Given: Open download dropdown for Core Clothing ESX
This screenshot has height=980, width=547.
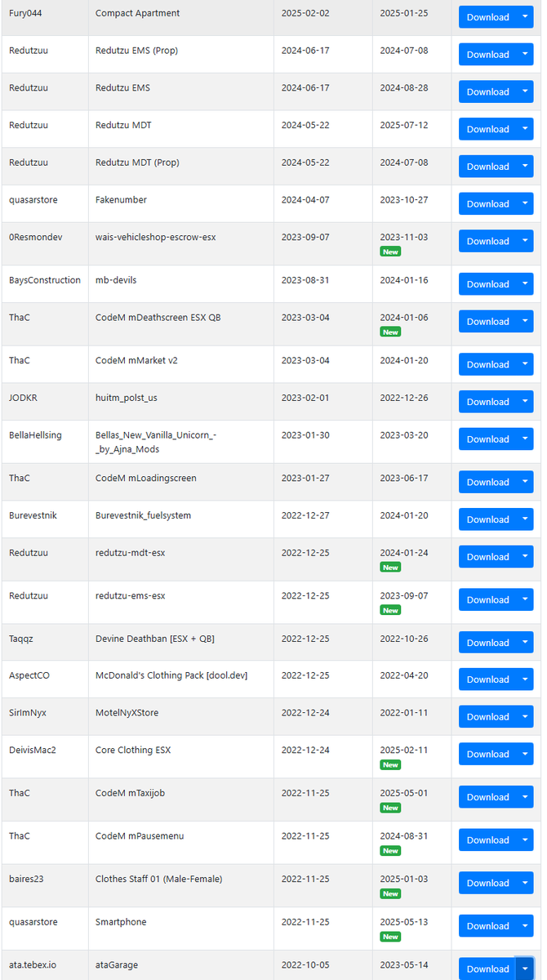Looking at the screenshot, I should (x=525, y=754).
